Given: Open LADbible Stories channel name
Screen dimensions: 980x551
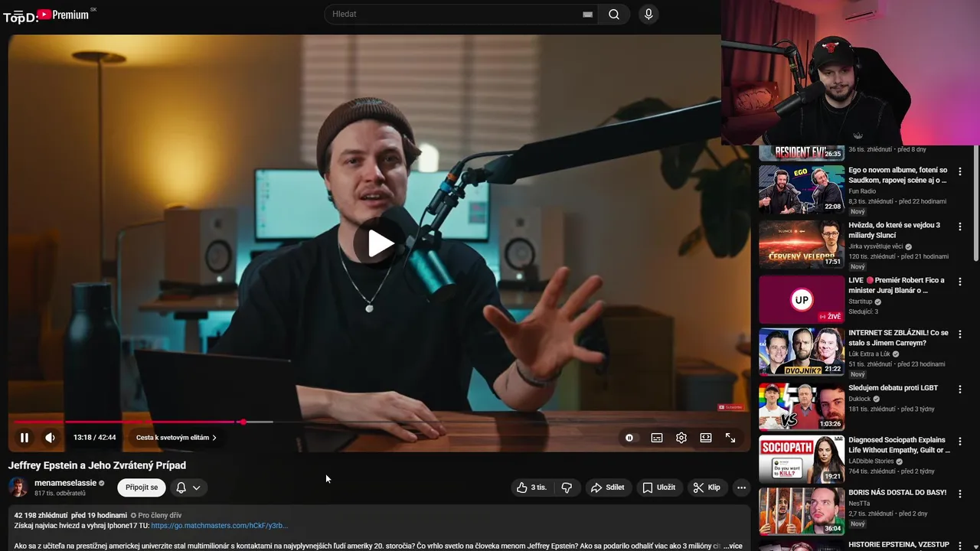Looking at the screenshot, I should 871,461.
